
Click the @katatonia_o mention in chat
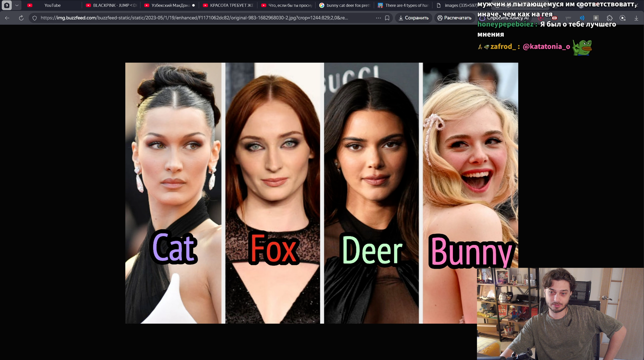tap(546, 46)
